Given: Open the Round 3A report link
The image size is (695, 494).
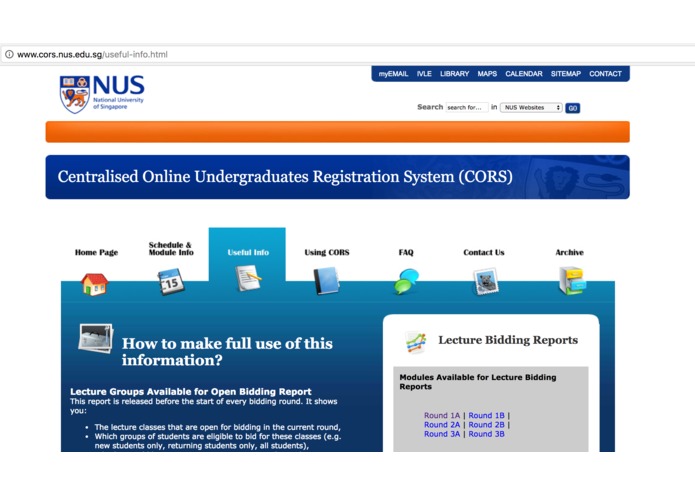Looking at the screenshot, I should (x=442, y=434).
